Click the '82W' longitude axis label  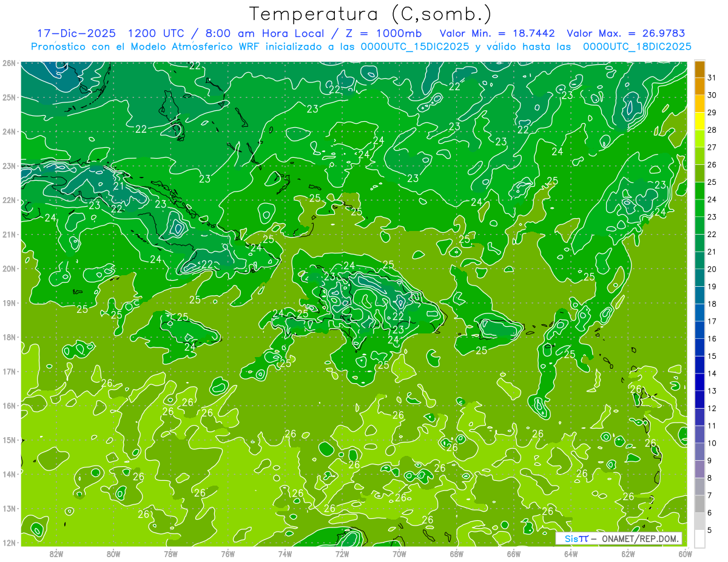(x=56, y=554)
